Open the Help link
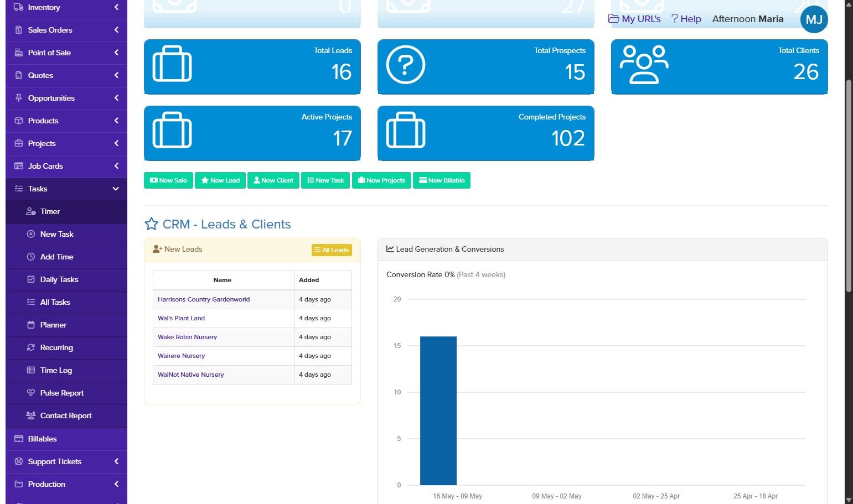The height and width of the screenshot is (504, 853). (686, 19)
